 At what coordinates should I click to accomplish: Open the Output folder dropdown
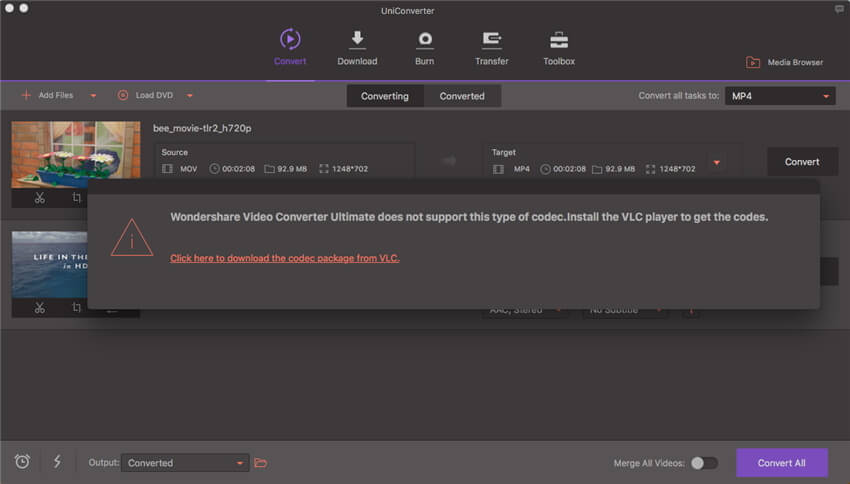(185, 463)
